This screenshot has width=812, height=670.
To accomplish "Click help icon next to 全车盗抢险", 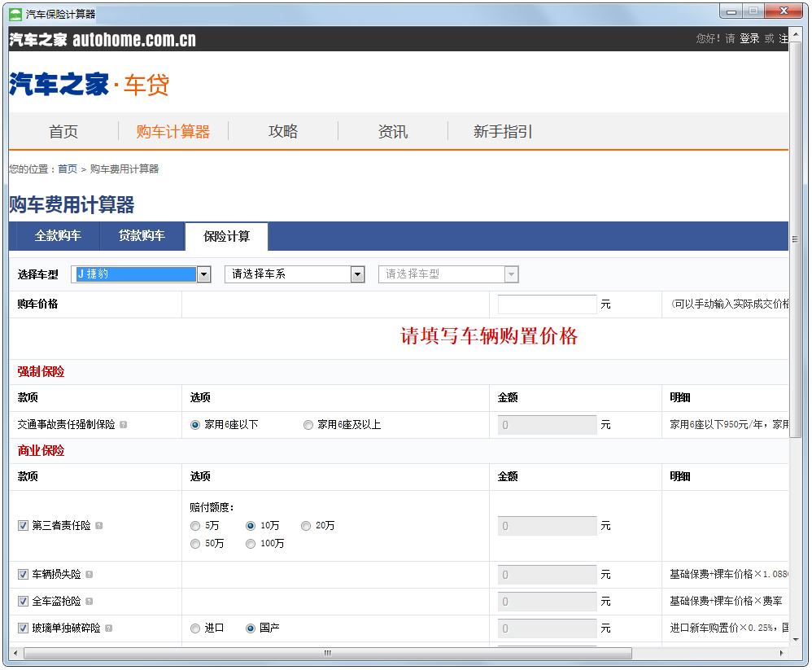I will click(x=89, y=602).
